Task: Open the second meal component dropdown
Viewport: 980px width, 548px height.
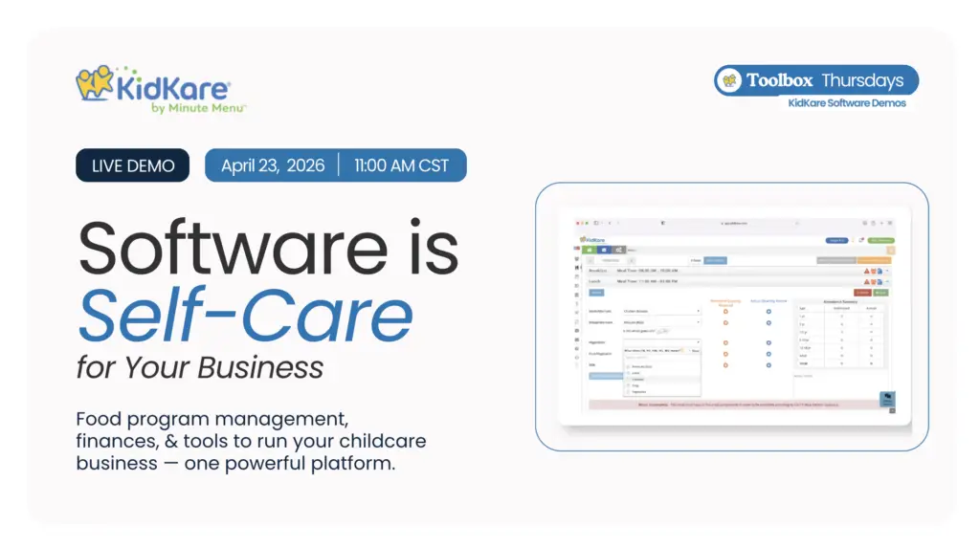Action: pyautogui.click(x=661, y=322)
